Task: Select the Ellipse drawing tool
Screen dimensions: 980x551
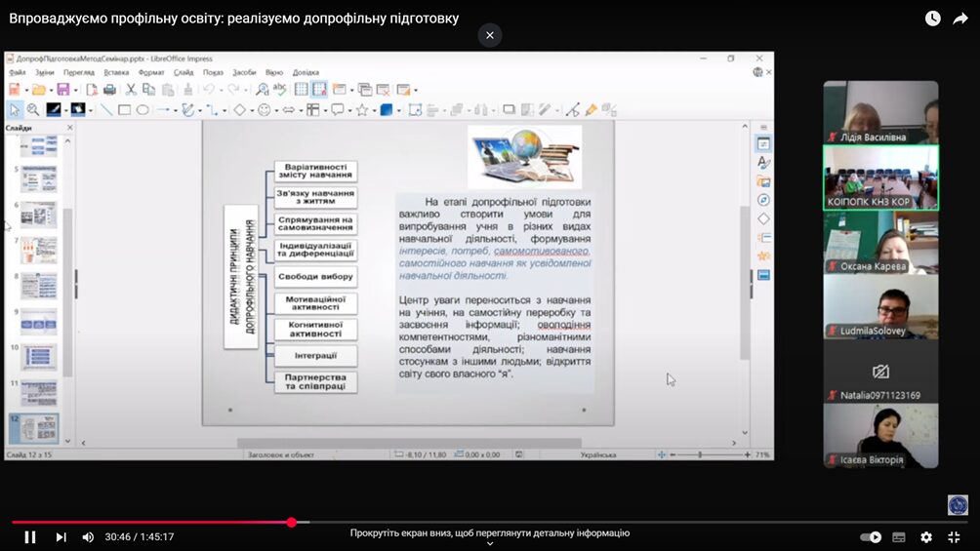Action: [x=143, y=110]
